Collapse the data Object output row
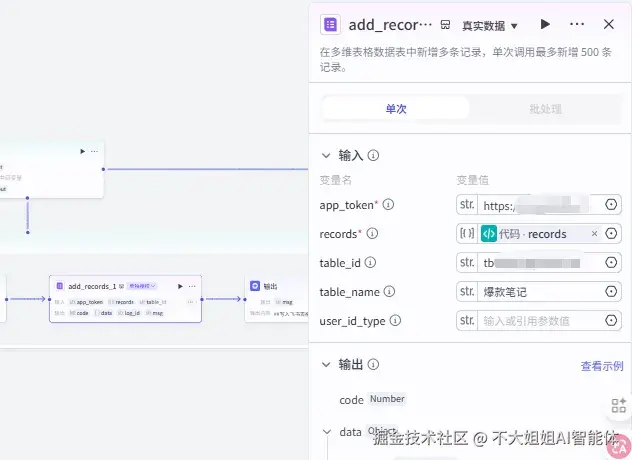The height and width of the screenshot is (460, 632). [x=327, y=432]
